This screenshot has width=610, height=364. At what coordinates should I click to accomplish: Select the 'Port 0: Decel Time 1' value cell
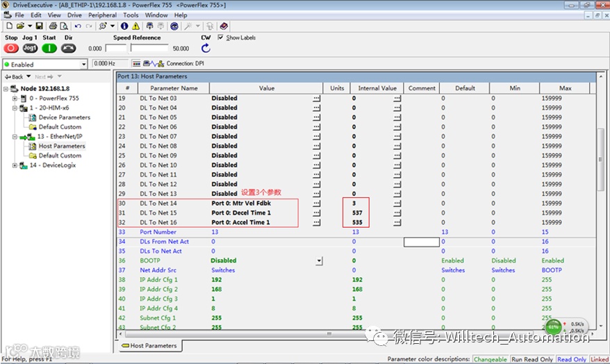[241, 213]
